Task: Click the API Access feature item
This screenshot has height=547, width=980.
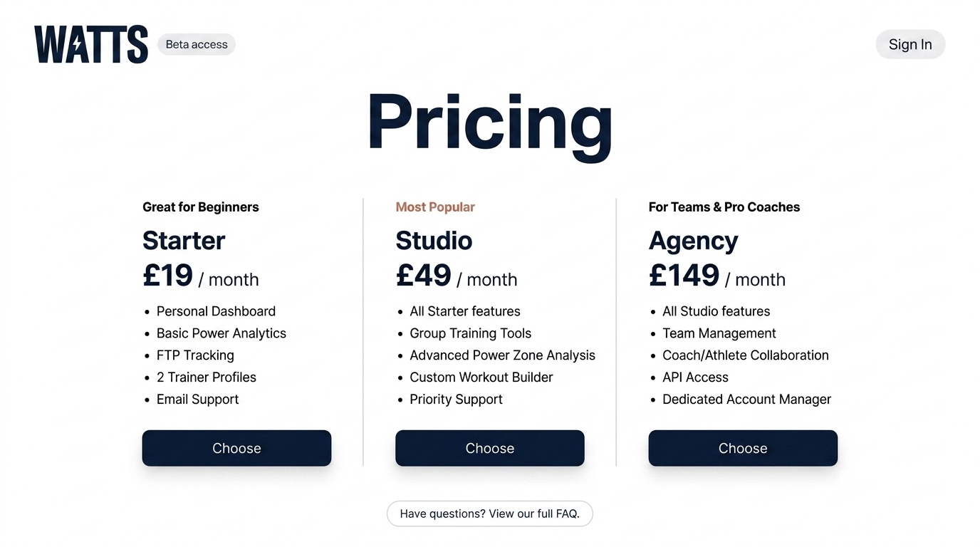Action: pos(695,377)
